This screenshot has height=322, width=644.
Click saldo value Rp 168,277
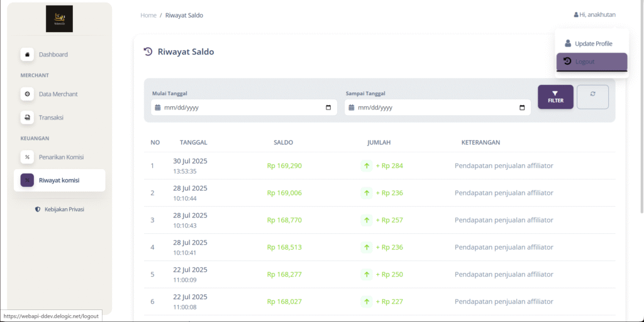click(284, 274)
